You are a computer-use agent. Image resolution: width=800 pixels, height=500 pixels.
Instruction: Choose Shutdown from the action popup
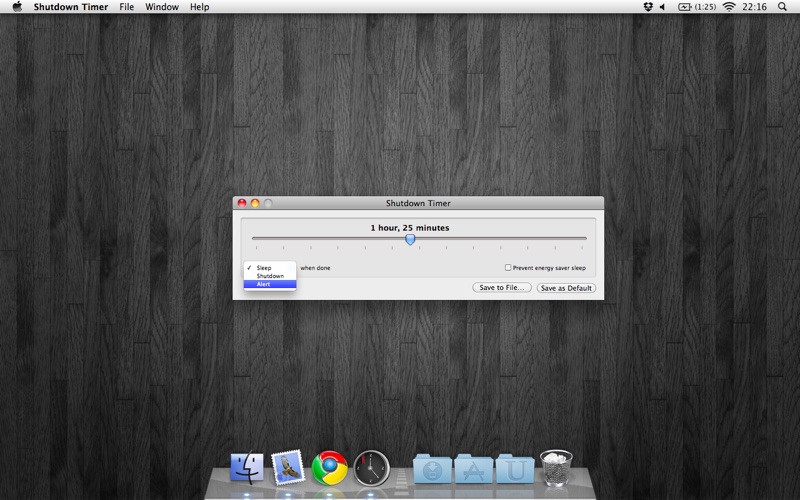[270, 276]
